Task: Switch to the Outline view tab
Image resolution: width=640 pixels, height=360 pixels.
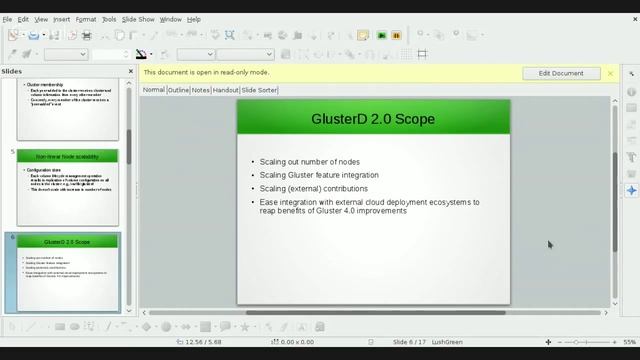Action: [178, 90]
